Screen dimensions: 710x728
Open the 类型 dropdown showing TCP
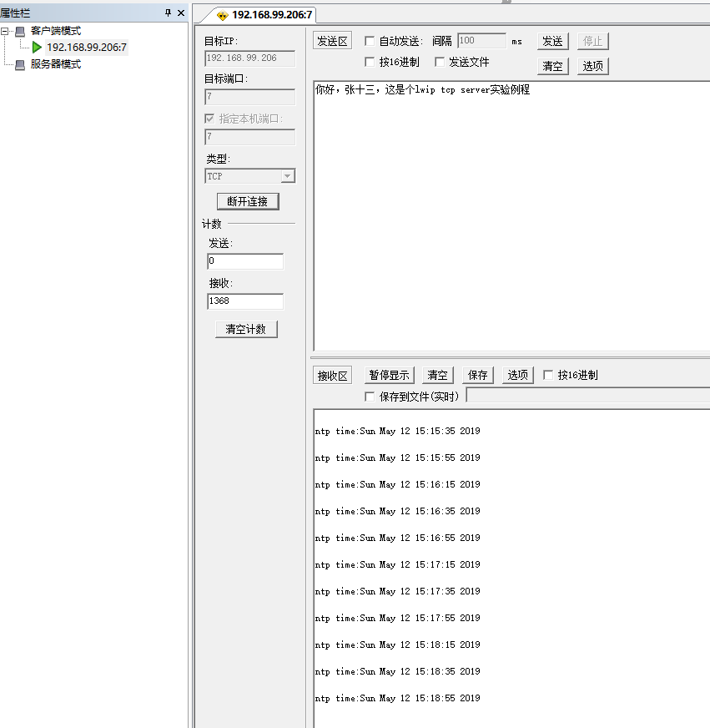[287, 176]
